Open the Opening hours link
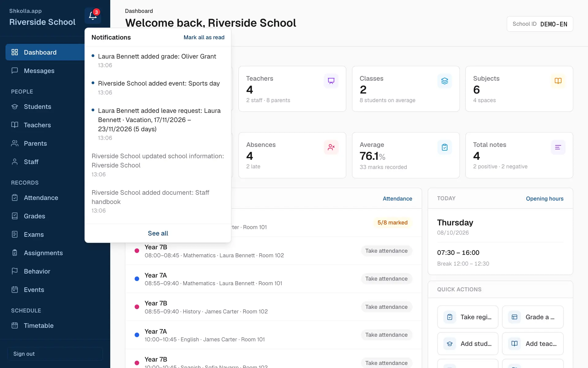The width and height of the screenshot is (588, 368). coord(545,199)
